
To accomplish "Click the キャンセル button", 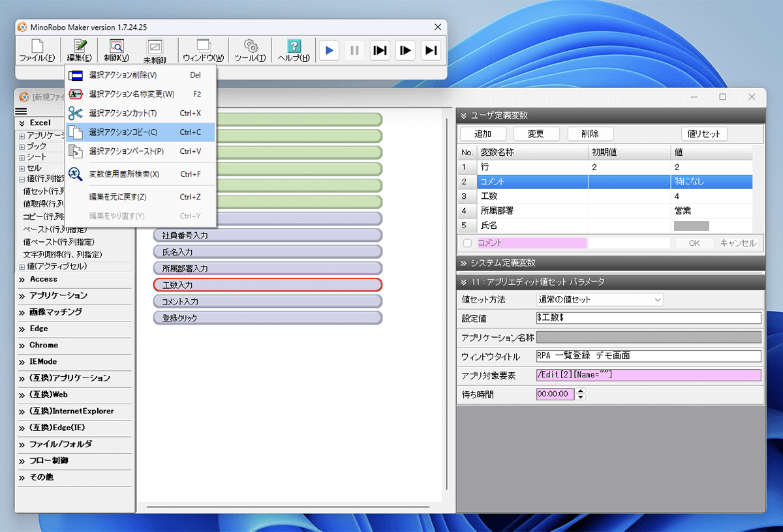I will point(738,243).
